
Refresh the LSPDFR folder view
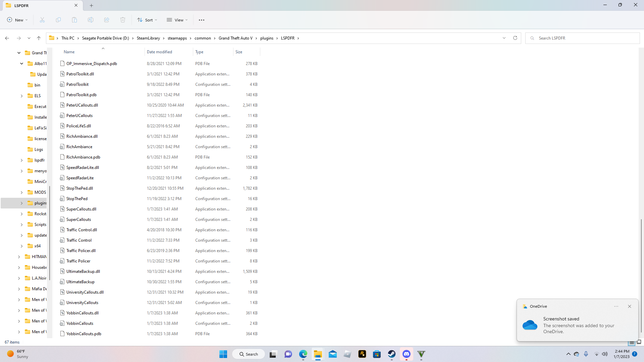515,38
